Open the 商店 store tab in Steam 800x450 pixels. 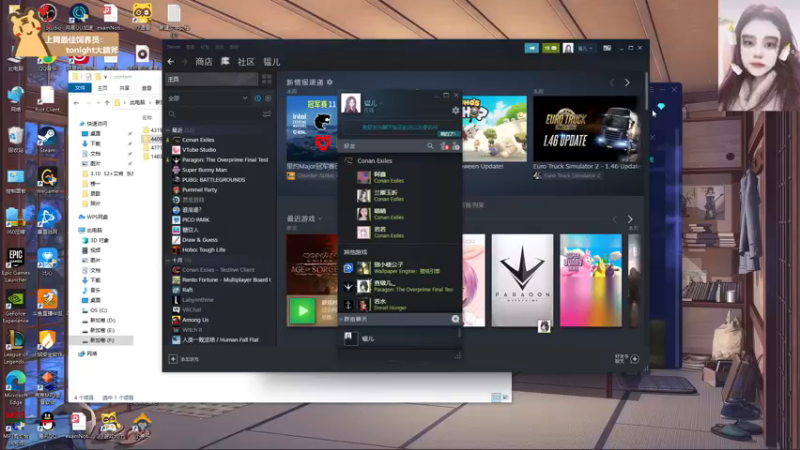[204, 62]
